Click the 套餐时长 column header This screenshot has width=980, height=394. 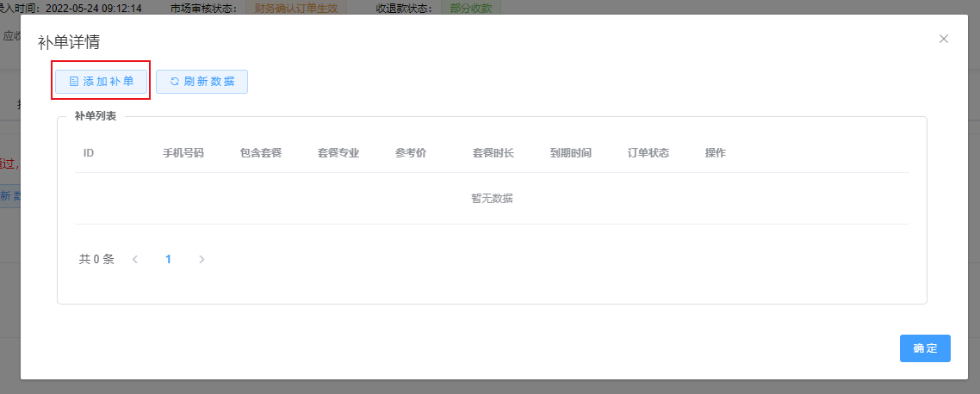(x=493, y=153)
